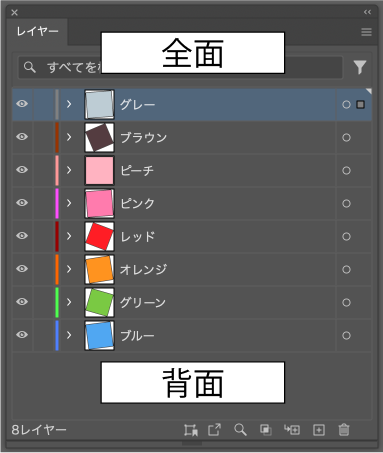The width and height of the screenshot is (383, 453).
Task: Expand the ピンク layer contents
Action: click(x=69, y=203)
